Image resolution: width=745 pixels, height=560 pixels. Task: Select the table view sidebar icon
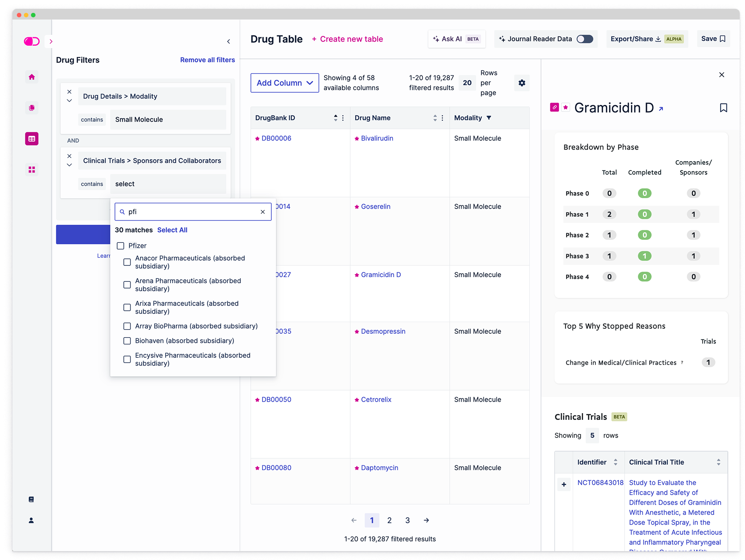(x=32, y=139)
